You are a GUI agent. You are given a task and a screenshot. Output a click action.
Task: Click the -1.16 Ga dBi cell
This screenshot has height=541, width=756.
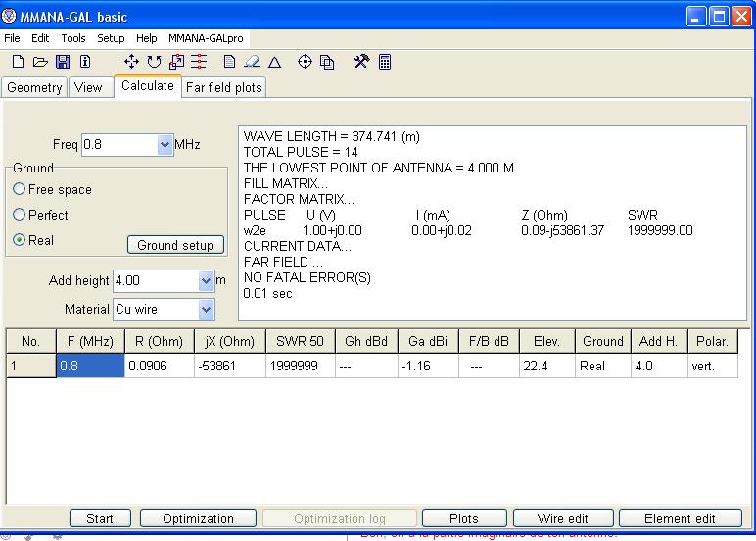pos(428,366)
